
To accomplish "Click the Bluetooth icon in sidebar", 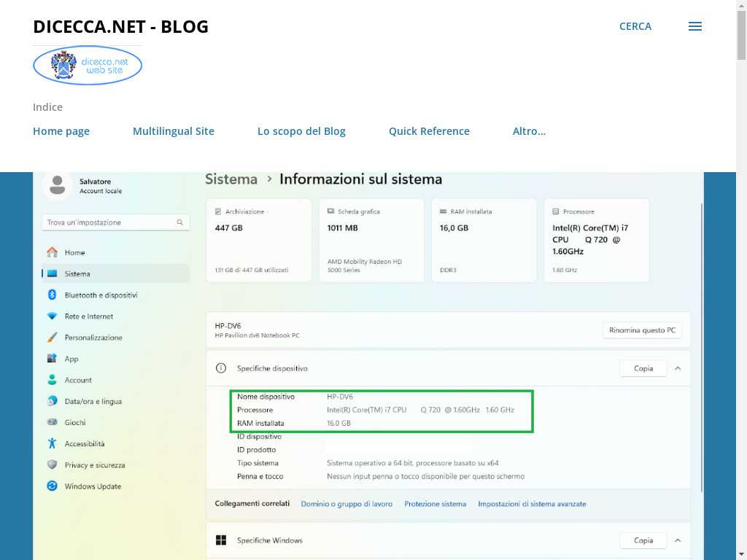I will click(x=52, y=295).
